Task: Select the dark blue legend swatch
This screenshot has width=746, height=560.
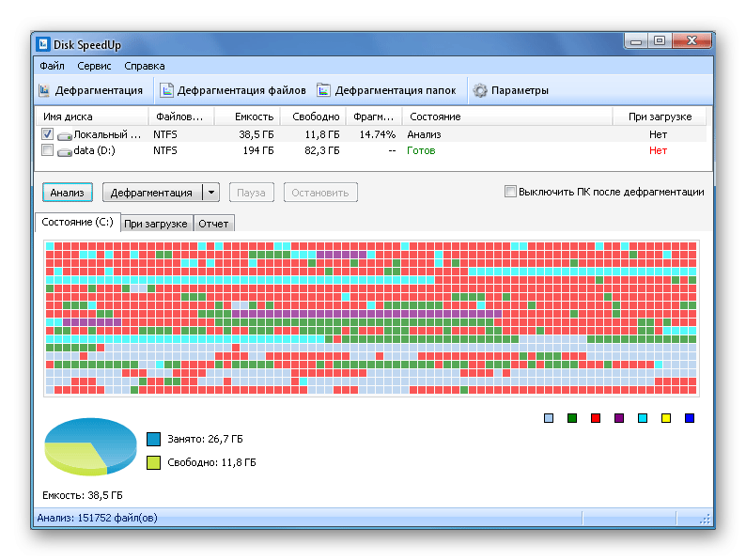Action: coord(690,418)
